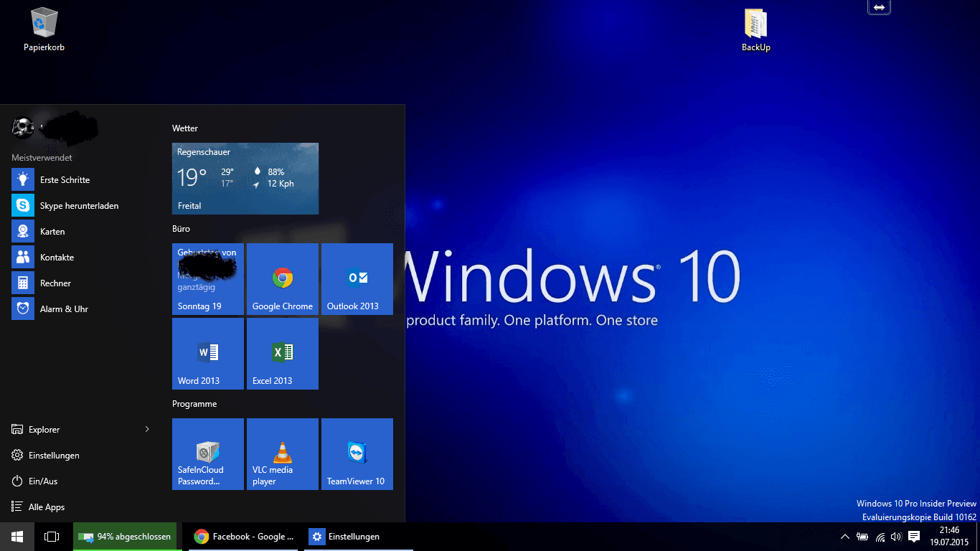Click the Windows Start button
Screen dimensions: 980x551
[17, 537]
